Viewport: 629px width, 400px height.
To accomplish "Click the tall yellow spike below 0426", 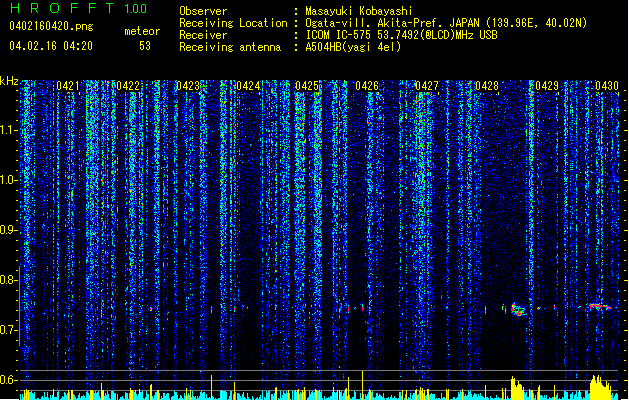I will pyautogui.click(x=362, y=384).
